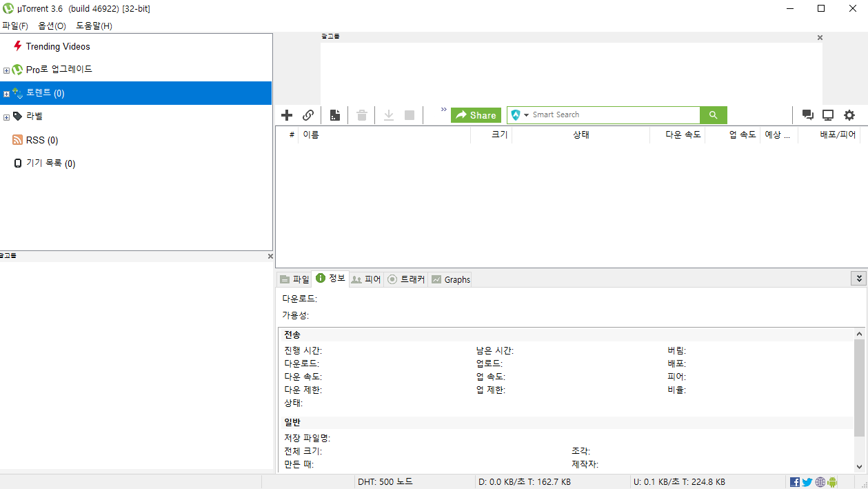Open Preferences with the gear icon
This screenshot has width=868, height=489.
(x=849, y=115)
